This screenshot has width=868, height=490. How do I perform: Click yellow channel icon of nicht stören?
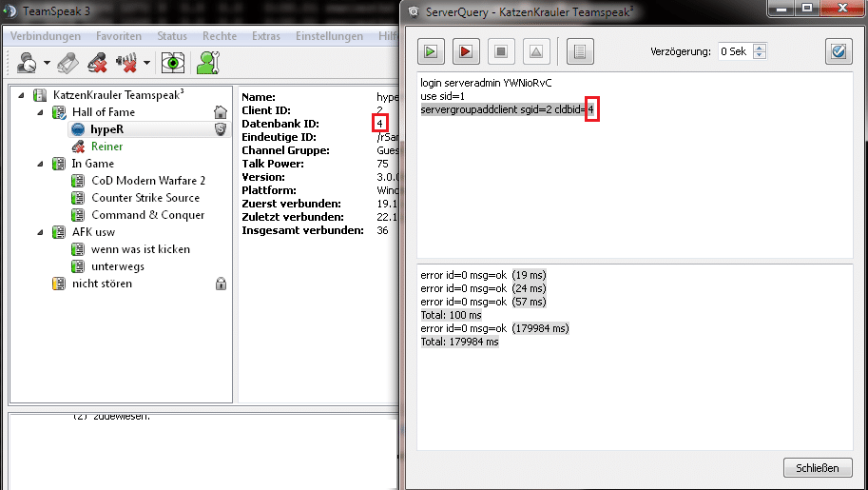tap(59, 284)
